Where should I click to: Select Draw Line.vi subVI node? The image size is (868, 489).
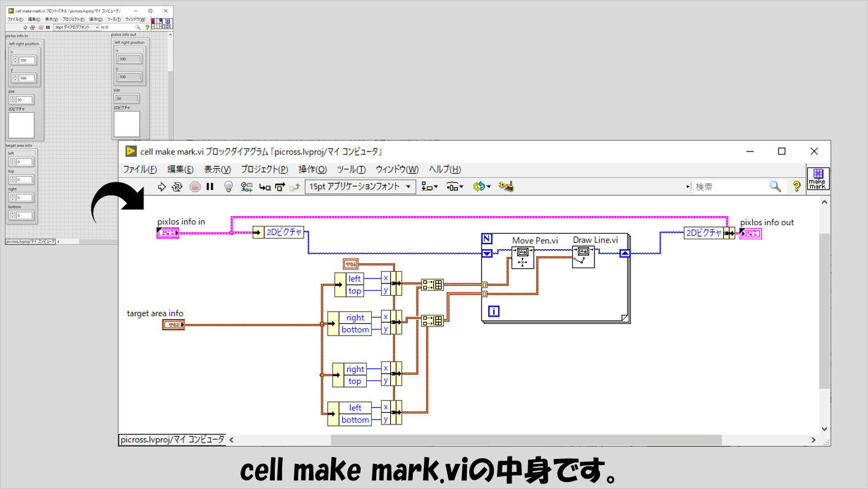[583, 256]
